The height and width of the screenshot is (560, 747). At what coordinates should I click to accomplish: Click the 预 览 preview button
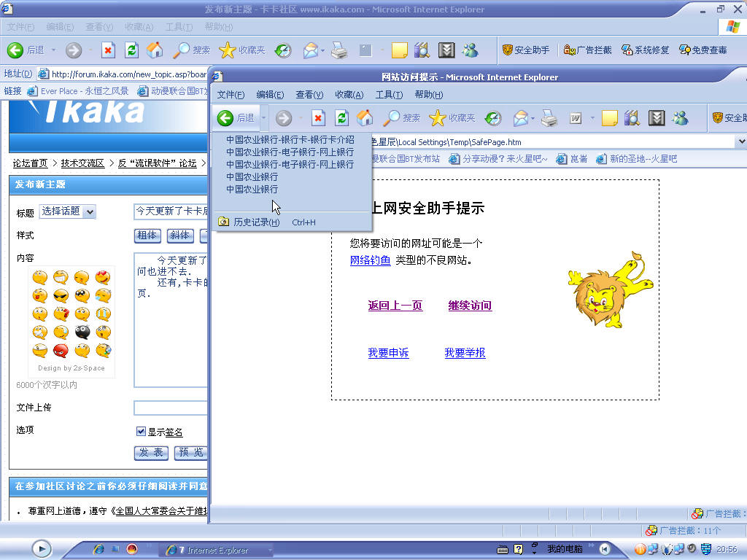pos(190,452)
